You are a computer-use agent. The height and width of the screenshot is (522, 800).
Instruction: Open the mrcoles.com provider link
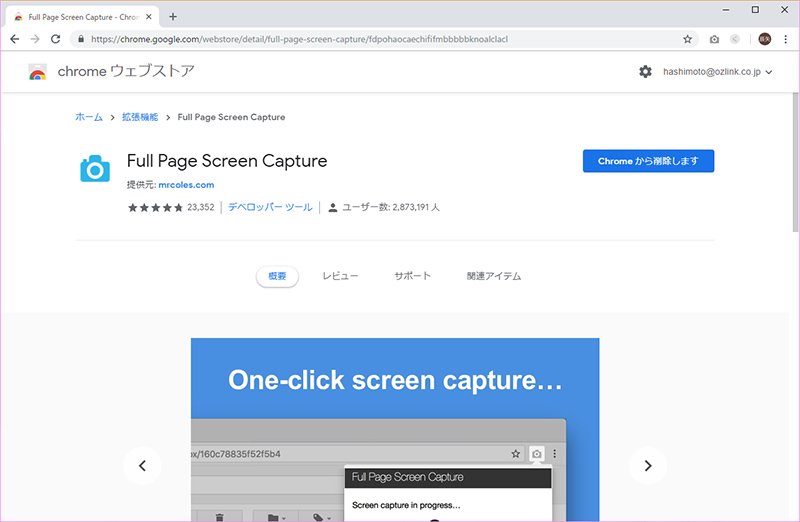click(186, 185)
